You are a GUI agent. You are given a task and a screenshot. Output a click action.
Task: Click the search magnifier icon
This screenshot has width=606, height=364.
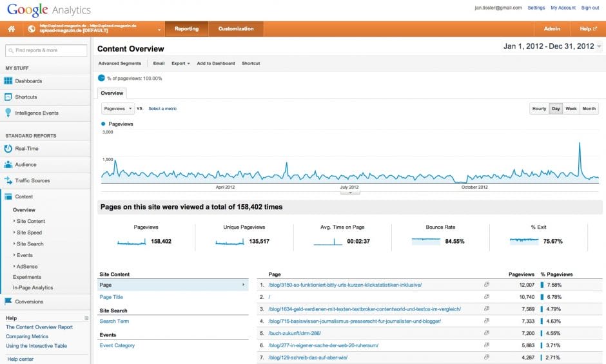(11, 51)
